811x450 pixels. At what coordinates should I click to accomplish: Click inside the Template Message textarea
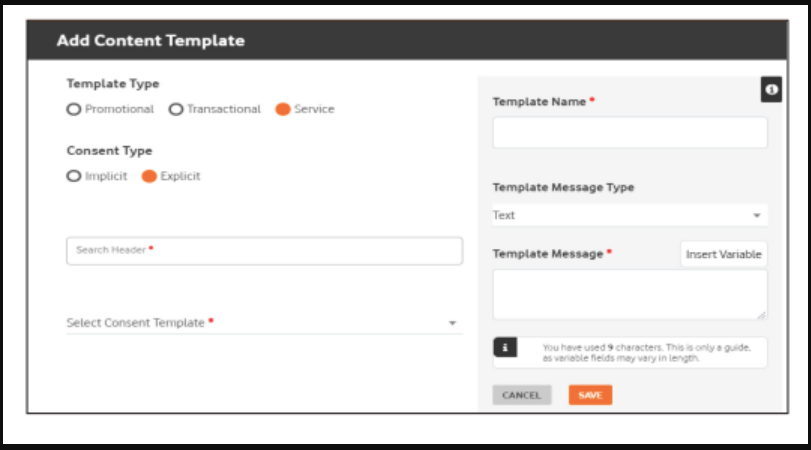tap(629, 294)
